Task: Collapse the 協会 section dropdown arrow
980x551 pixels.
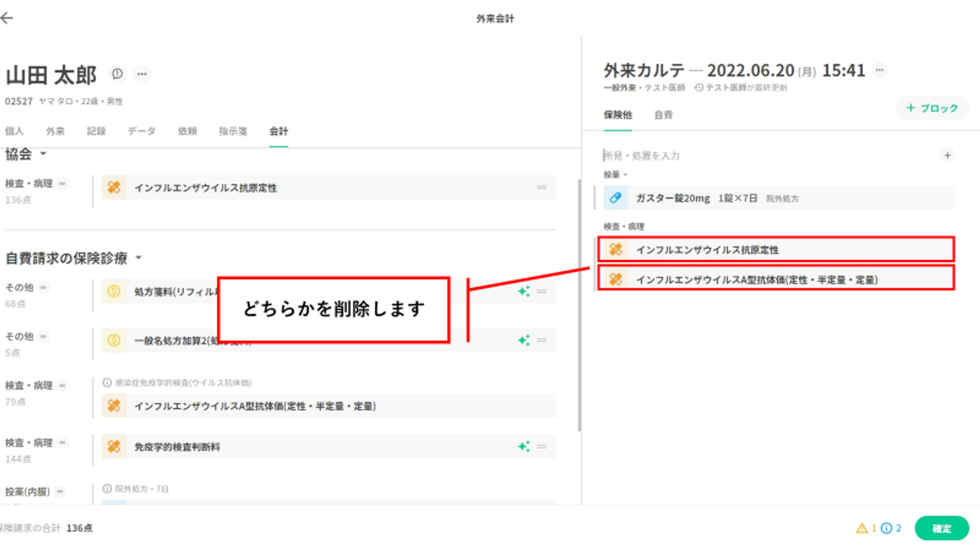Action: (x=43, y=154)
